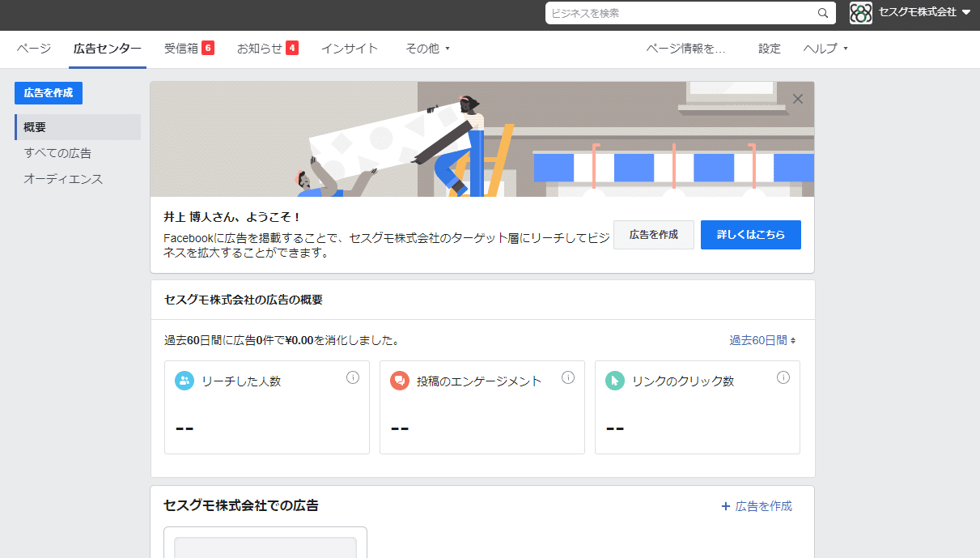Click the + 広告を作成 link
The height and width of the screenshot is (558, 980).
(x=757, y=506)
